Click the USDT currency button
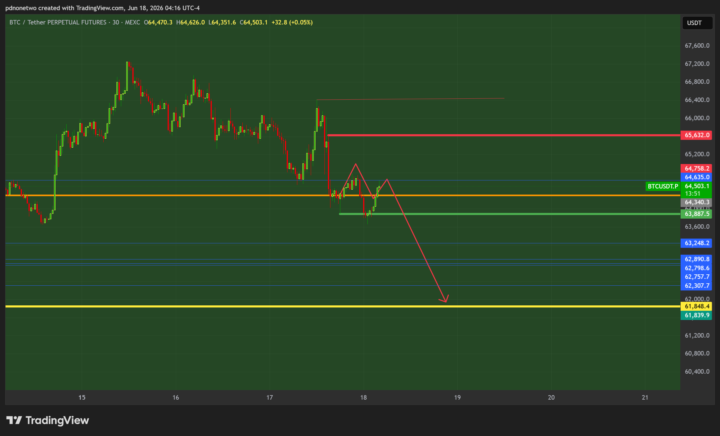 (x=697, y=22)
